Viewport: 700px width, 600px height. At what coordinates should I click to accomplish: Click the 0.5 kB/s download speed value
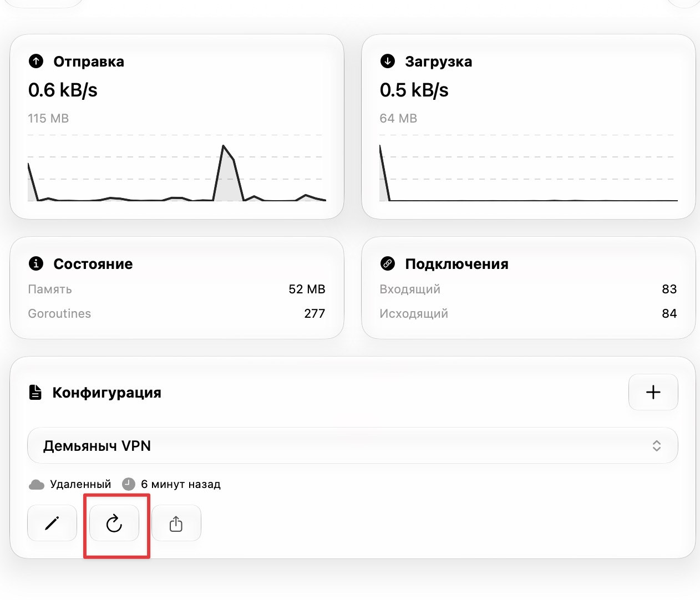click(x=414, y=90)
